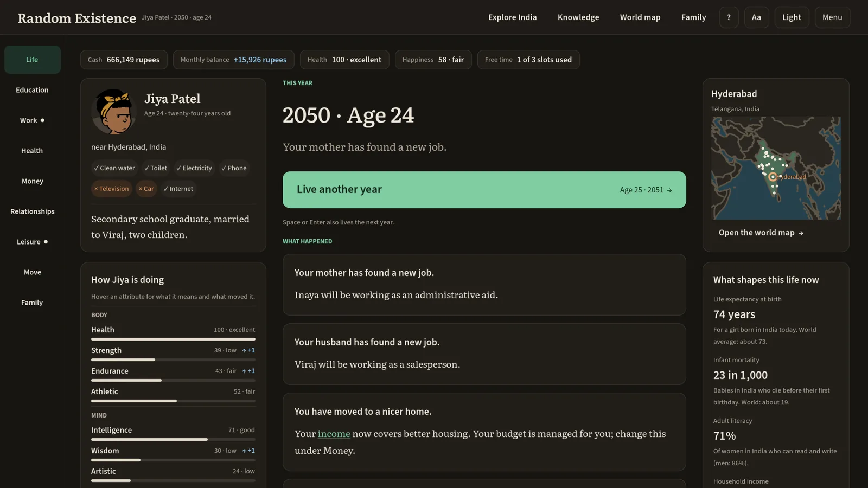Image resolution: width=868 pixels, height=488 pixels.
Task: Open the Money sidebar section
Action: (33, 181)
